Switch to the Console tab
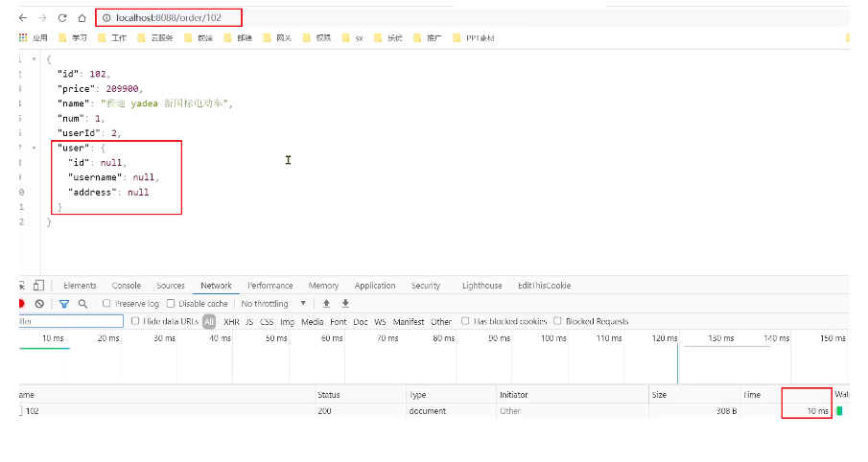This screenshot has height=462, width=868. (126, 286)
